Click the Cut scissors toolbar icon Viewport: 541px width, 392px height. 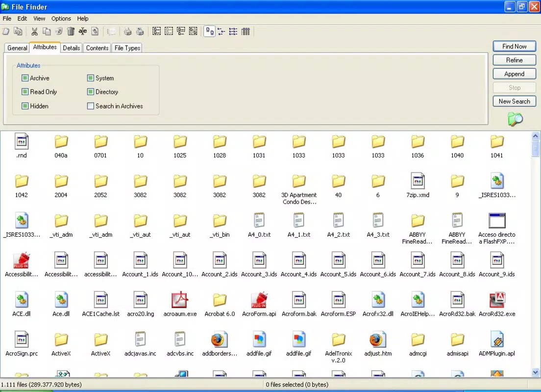(34, 32)
